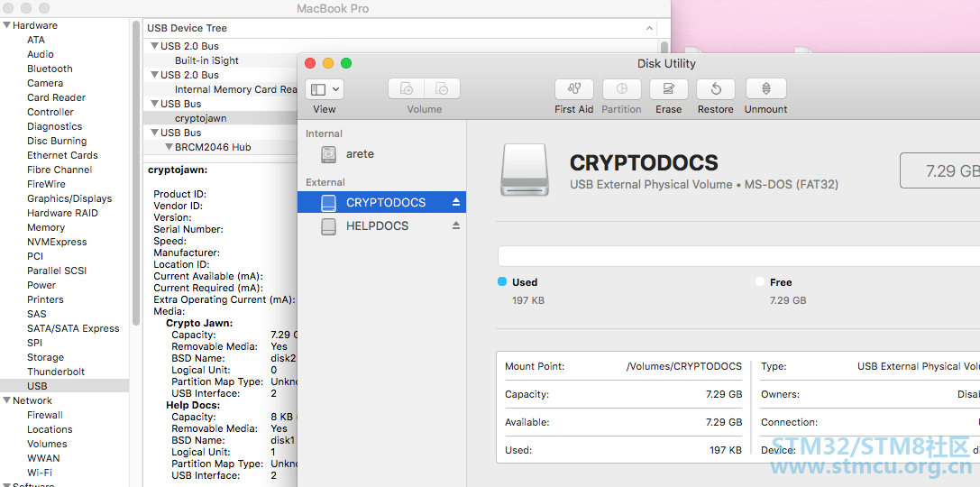Click the HELPDOCS drive icon in sidebar
Screen dimensions: 980x487
328,225
